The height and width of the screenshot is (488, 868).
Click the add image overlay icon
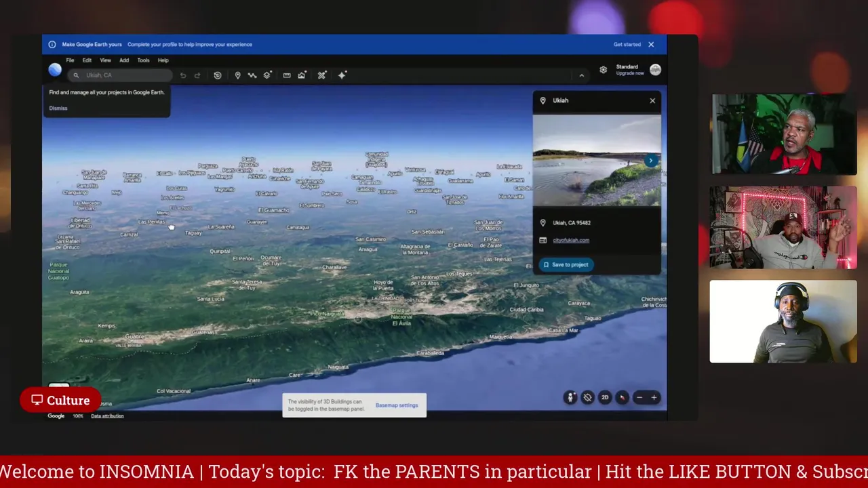click(x=302, y=75)
